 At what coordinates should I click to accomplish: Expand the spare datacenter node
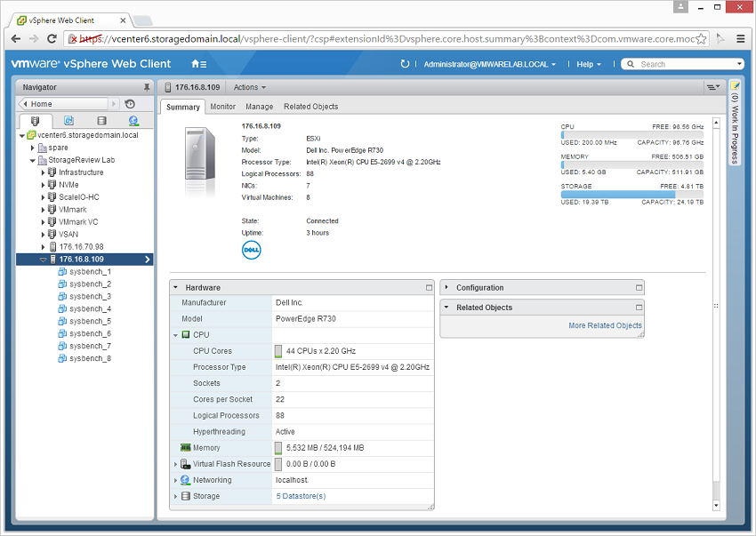point(32,148)
